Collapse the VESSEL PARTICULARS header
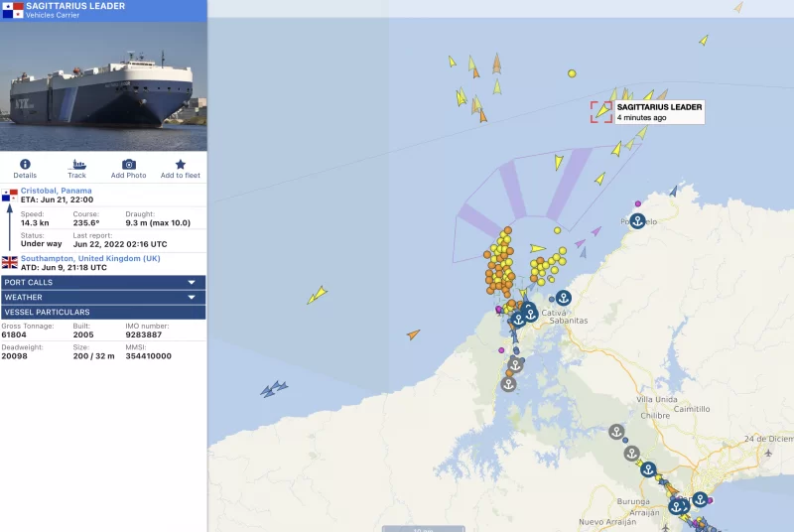 pos(103,312)
